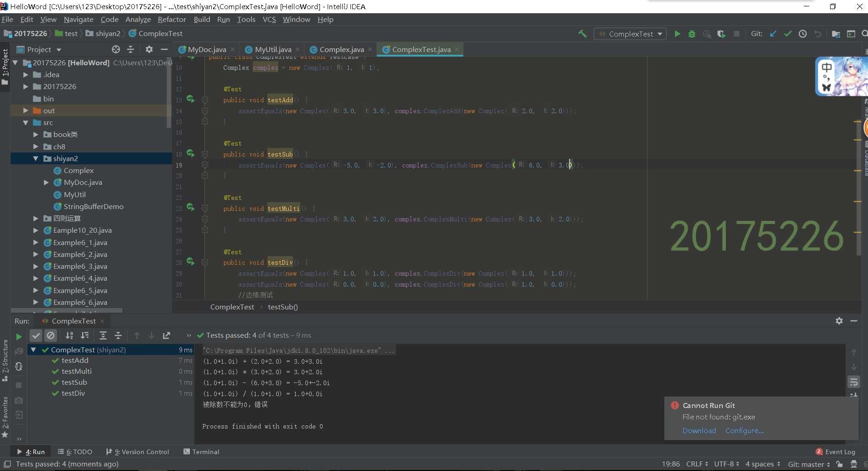Image resolution: width=868 pixels, height=471 pixels.
Task: Click the testSub() breadcrumb
Action: (283, 307)
